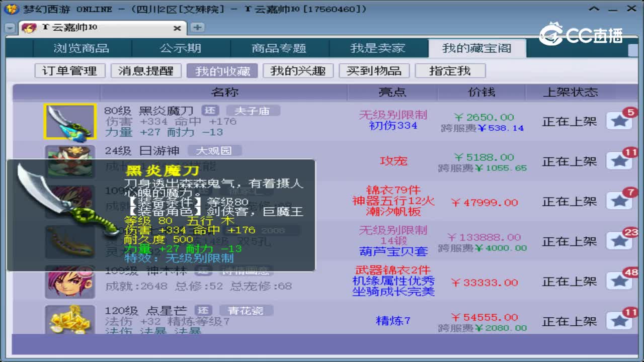
Task: Go to the 我是卖家 tab
Action: click(378, 48)
